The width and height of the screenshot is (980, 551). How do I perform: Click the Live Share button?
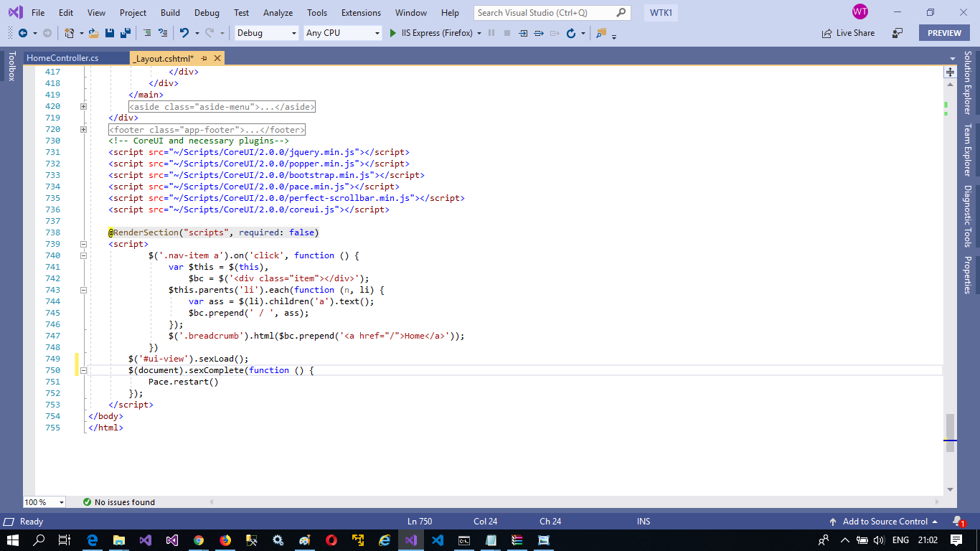[848, 33]
